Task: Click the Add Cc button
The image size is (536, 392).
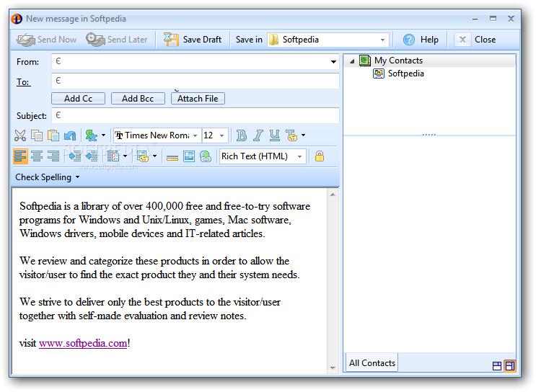Action: (x=79, y=99)
